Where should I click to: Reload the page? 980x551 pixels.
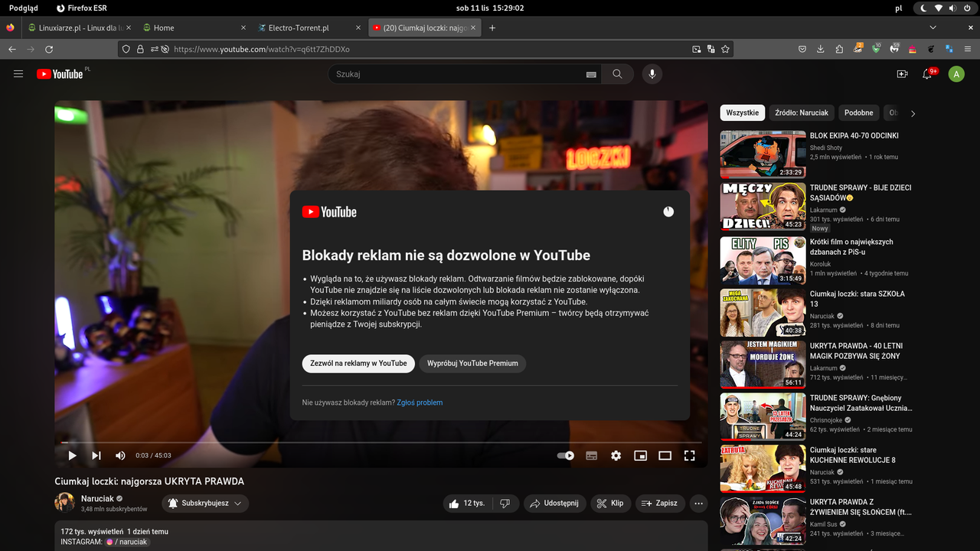pyautogui.click(x=49, y=49)
